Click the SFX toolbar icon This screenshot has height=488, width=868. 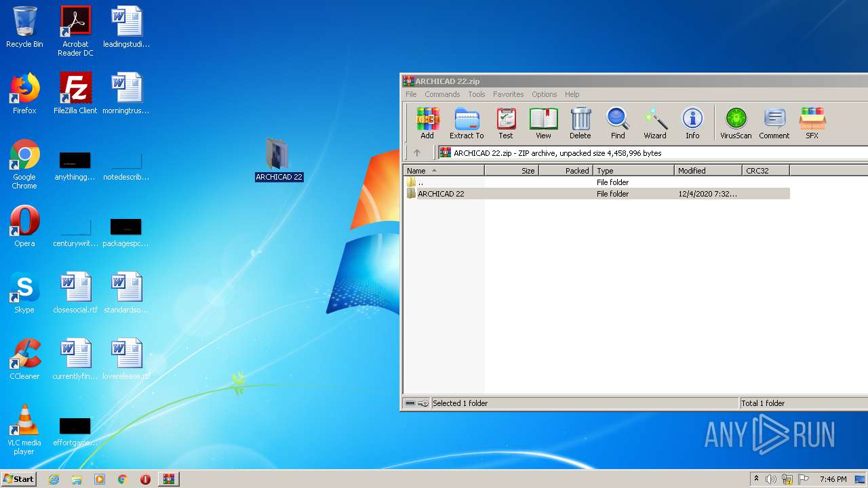point(812,123)
